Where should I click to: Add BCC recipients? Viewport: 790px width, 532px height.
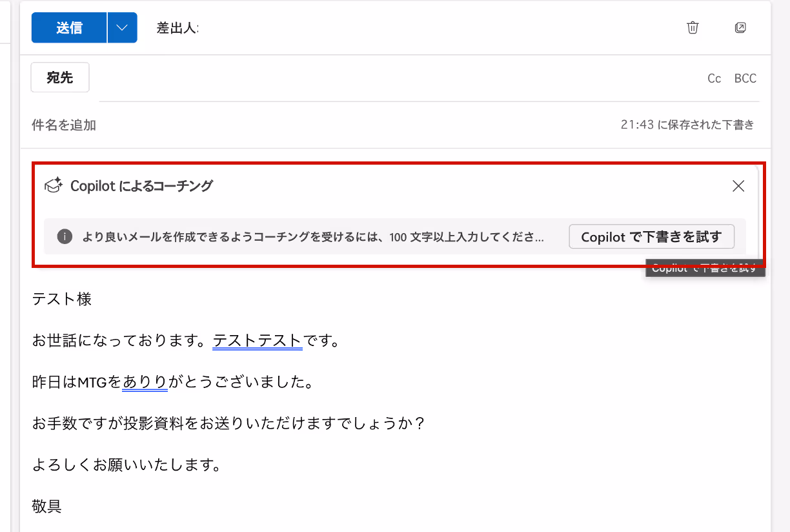click(745, 79)
